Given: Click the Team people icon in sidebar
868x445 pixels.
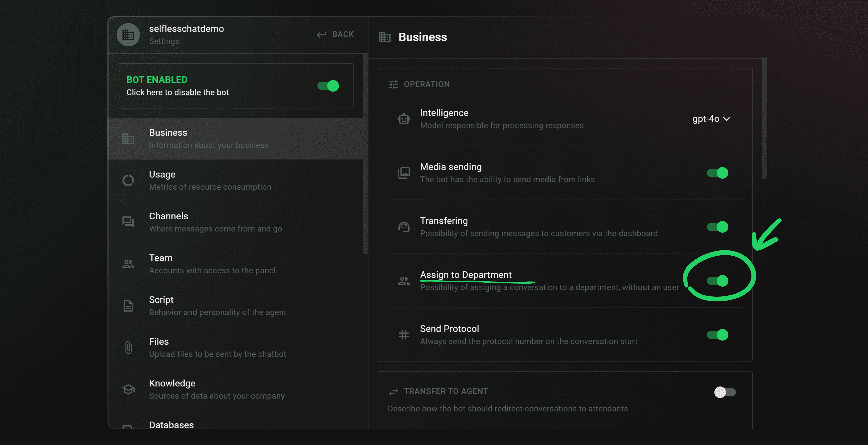Looking at the screenshot, I should (128, 264).
